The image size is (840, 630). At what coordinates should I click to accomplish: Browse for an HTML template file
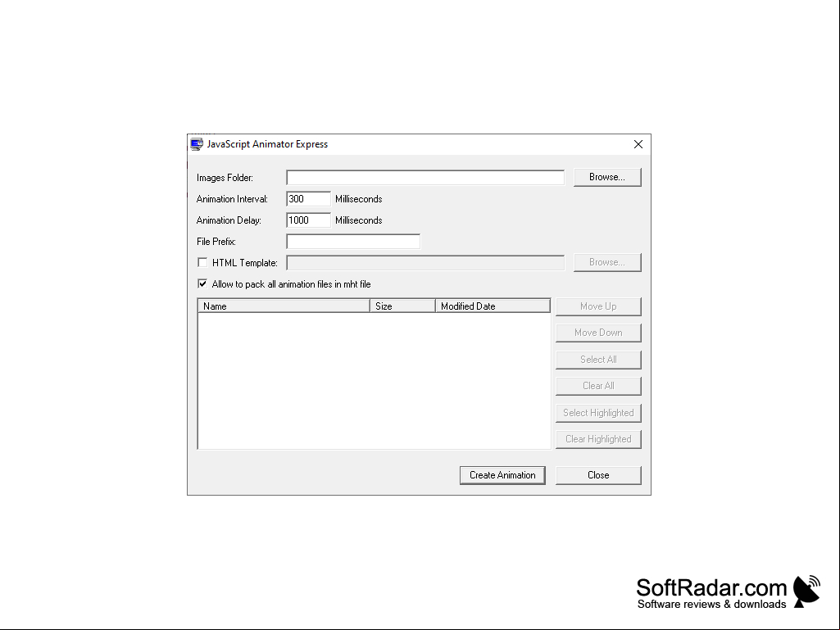(x=607, y=262)
